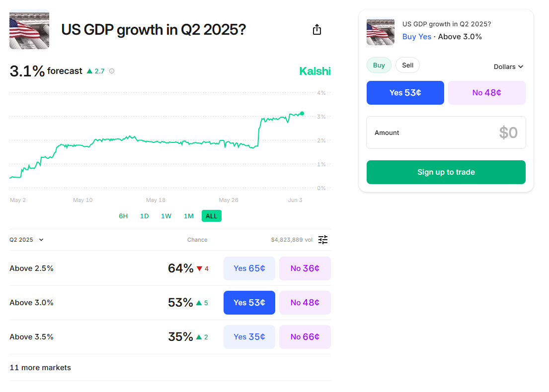Open the Dollars dropdown
The image size is (549, 392).
click(508, 67)
